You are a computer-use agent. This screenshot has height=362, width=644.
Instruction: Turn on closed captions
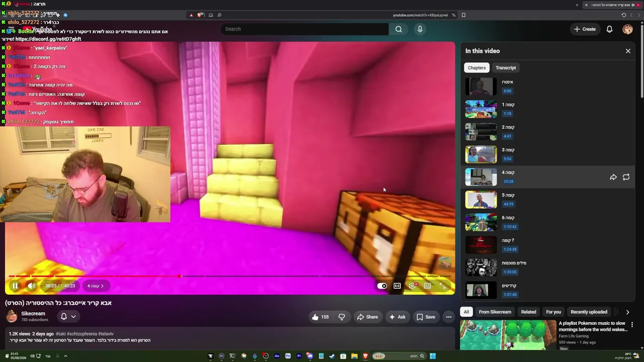[x=397, y=286]
